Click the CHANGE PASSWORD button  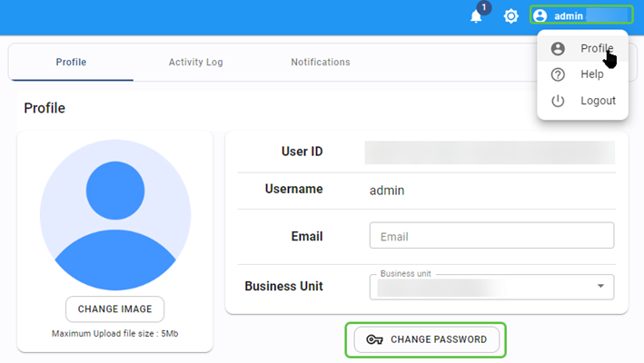426,339
